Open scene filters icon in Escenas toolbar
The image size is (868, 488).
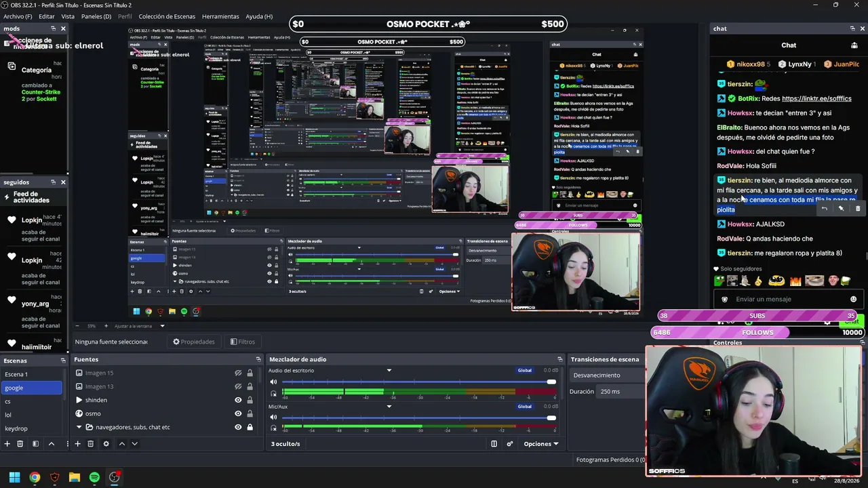coord(35,444)
